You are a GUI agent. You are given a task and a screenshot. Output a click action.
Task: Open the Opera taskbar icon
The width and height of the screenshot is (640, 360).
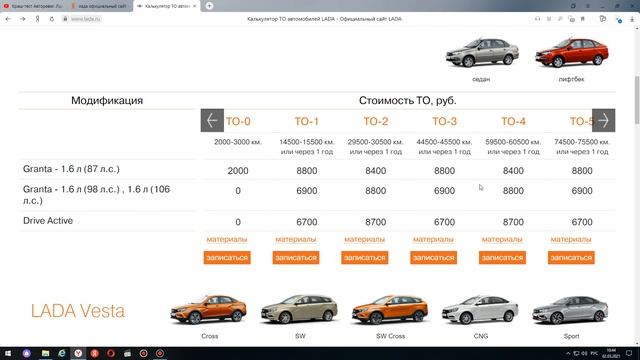click(111, 353)
